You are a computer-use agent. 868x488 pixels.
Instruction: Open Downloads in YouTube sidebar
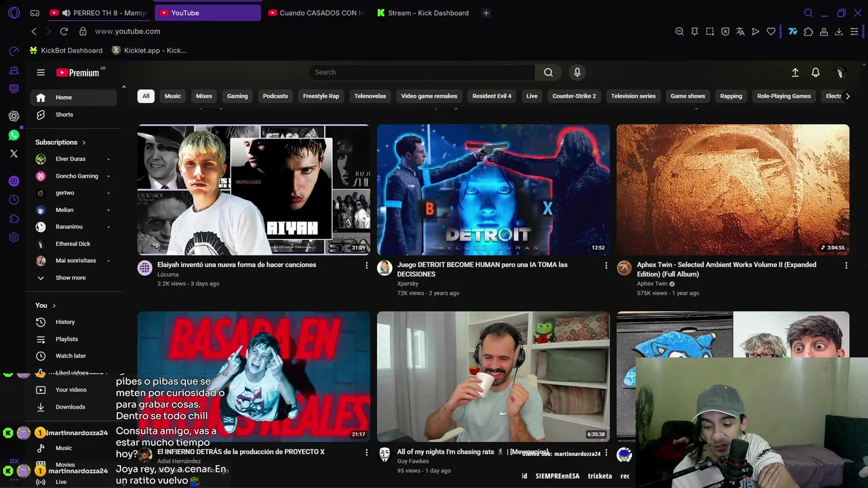(x=73, y=407)
